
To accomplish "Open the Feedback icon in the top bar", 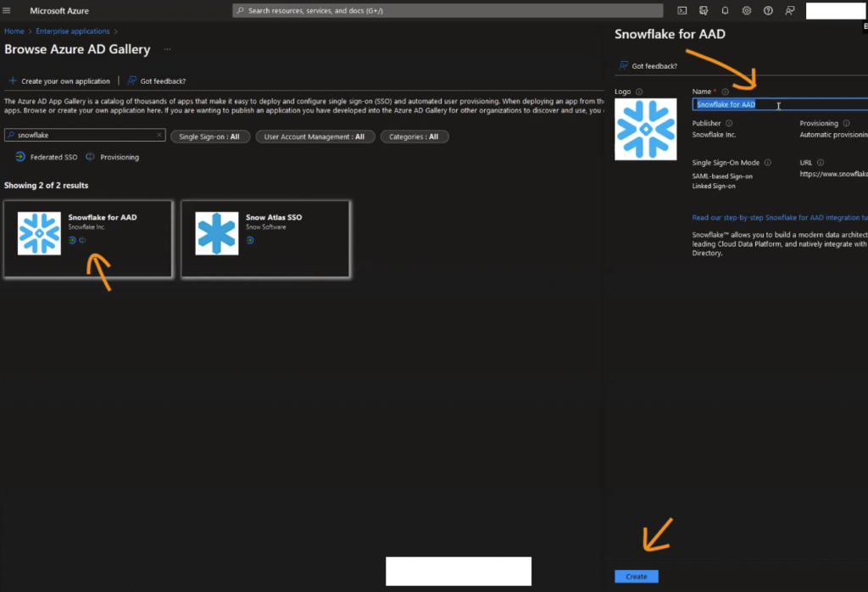I will (x=790, y=10).
